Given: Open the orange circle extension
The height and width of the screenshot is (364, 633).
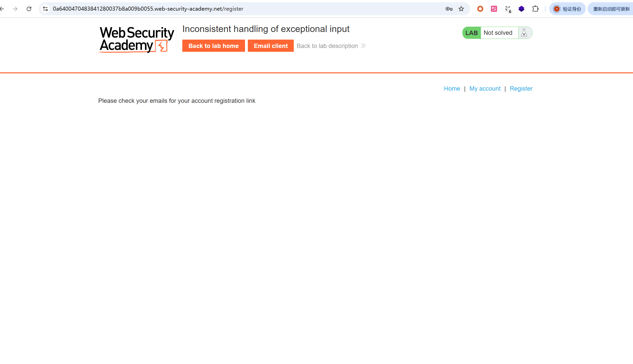Looking at the screenshot, I should click(480, 9).
